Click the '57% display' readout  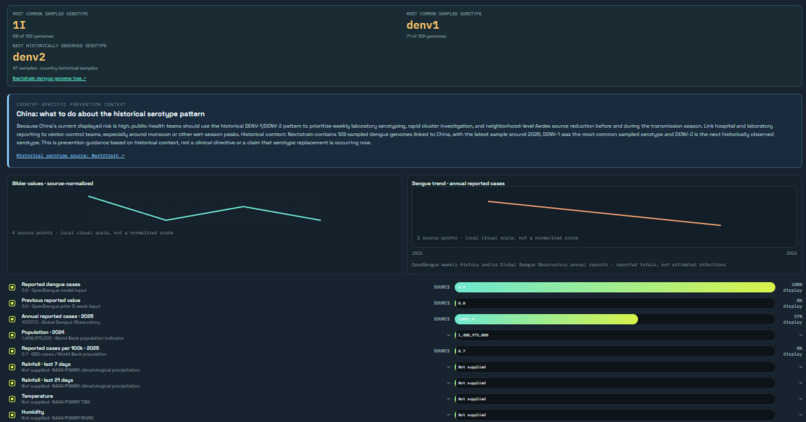pyautogui.click(x=793, y=319)
